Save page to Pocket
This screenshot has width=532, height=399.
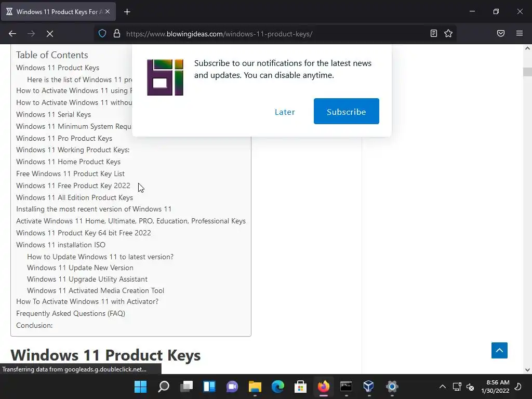click(501, 33)
